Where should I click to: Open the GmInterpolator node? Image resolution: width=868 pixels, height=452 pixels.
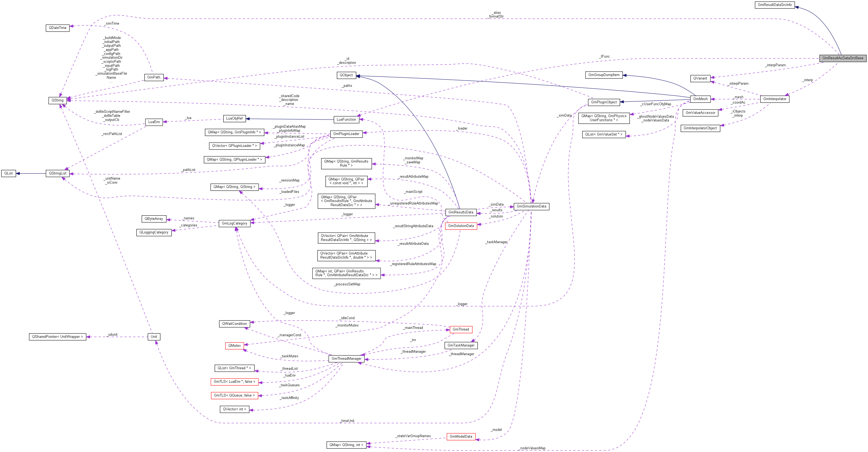774,99
